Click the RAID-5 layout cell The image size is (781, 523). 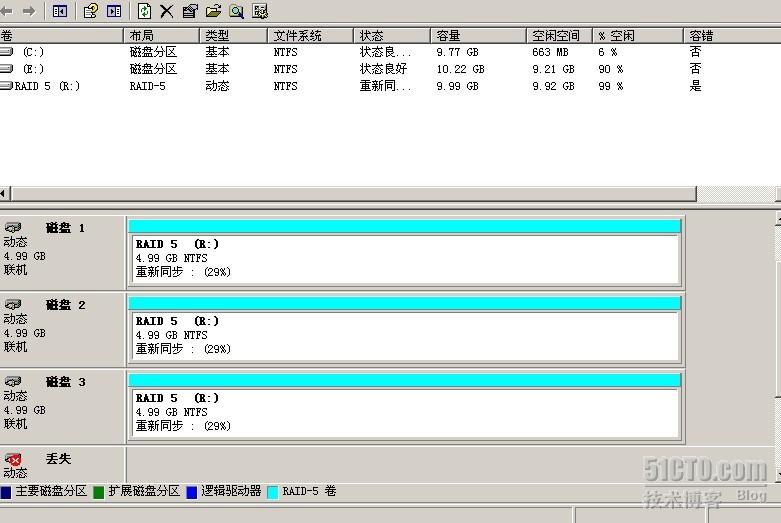(x=147, y=86)
